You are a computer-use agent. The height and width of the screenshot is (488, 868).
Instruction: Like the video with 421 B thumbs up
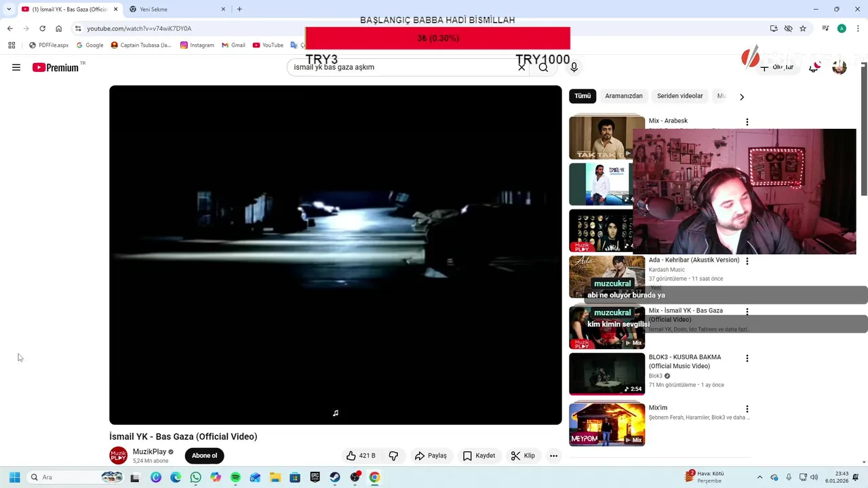pyautogui.click(x=361, y=455)
